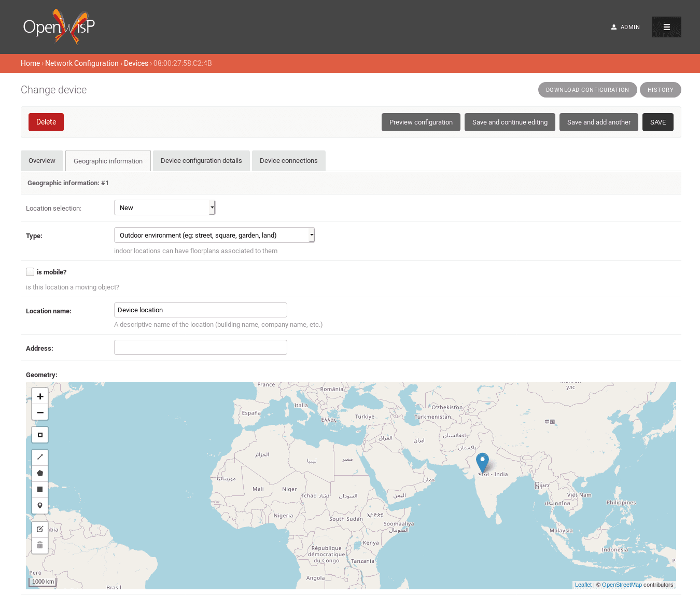Viewport: 700px width, 595px height.
Task: Select the draw polygon tool
Action: pyautogui.click(x=40, y=473)
